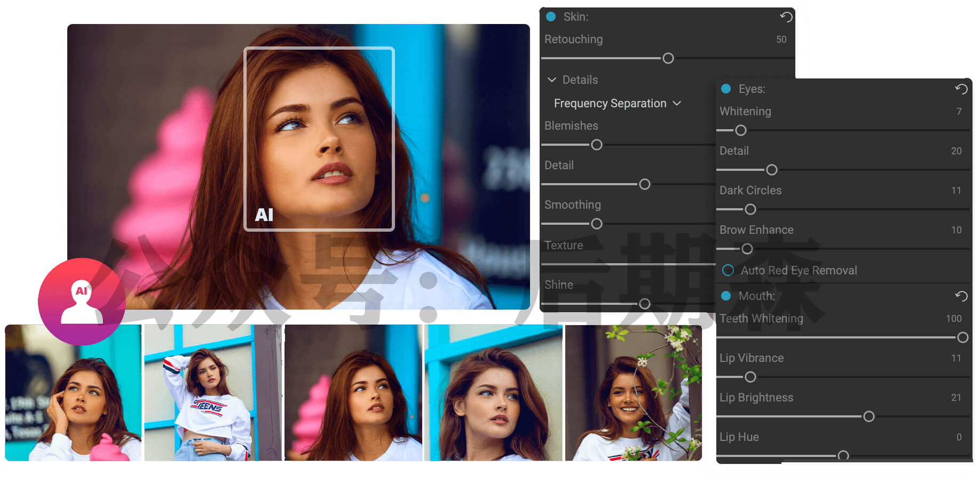This screenshot has height=481, width=980.
Task: Reset the Eyes section with its undo arrow
Action: 961,89
